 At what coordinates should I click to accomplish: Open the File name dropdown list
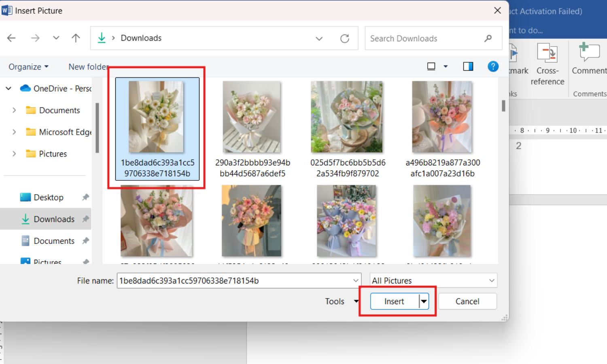tap(356, 281)
